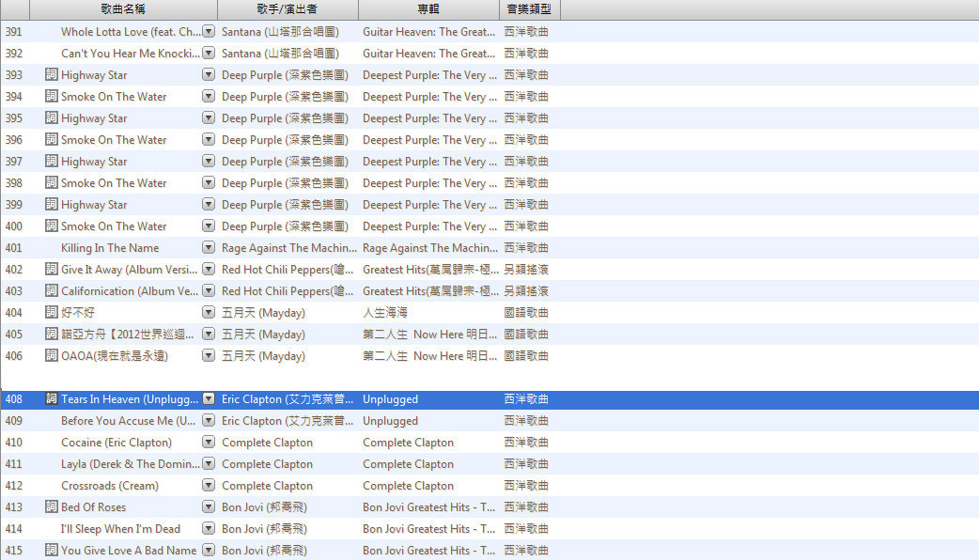The image size is (979, 560).
Task: Open song menu arrow for I'll Sleep When I'm Dead
Action: 209,529
